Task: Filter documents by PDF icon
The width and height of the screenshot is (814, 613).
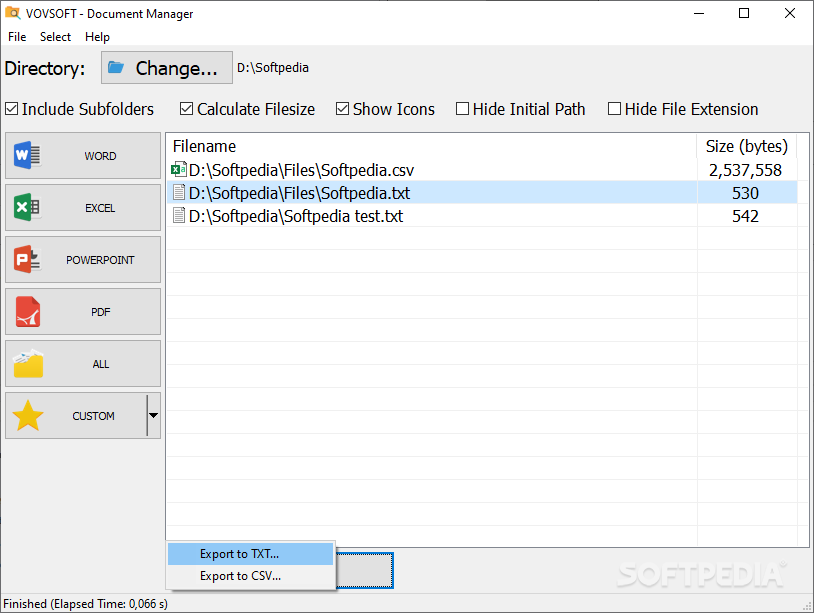Action: coord(27,311)
